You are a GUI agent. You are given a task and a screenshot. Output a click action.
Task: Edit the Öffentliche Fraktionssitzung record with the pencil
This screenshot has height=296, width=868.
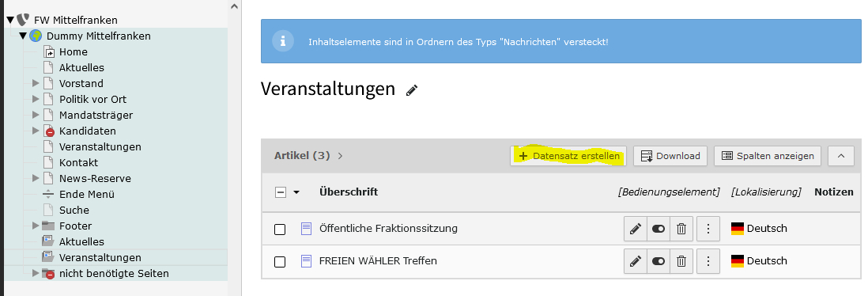click(x=636, y=229)
